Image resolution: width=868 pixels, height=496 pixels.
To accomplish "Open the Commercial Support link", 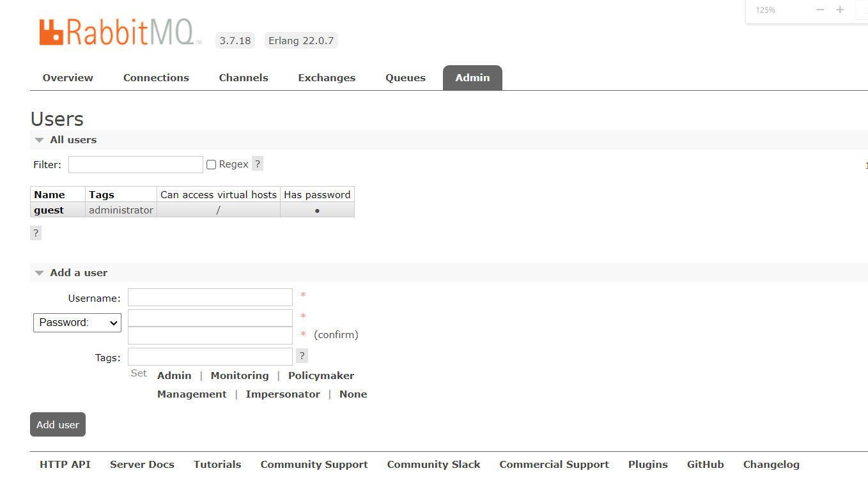I will 554,465.
